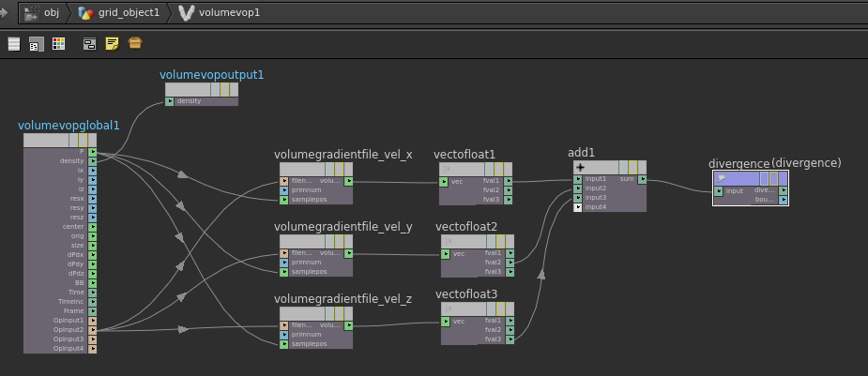Click the fval2 output port on vectofloat2
Viewport: 868px width, 376px height.
pos(510,263)
